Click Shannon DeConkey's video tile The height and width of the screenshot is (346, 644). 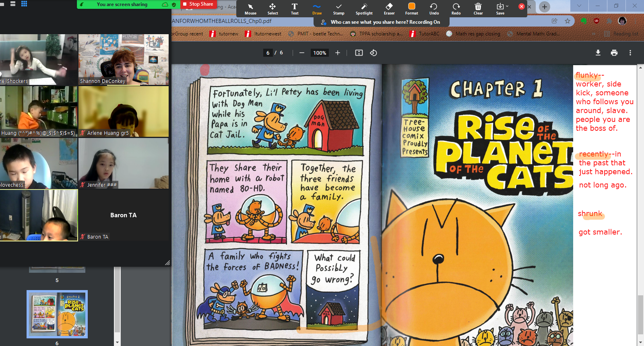pyautogui.click(x=124, y=60)
